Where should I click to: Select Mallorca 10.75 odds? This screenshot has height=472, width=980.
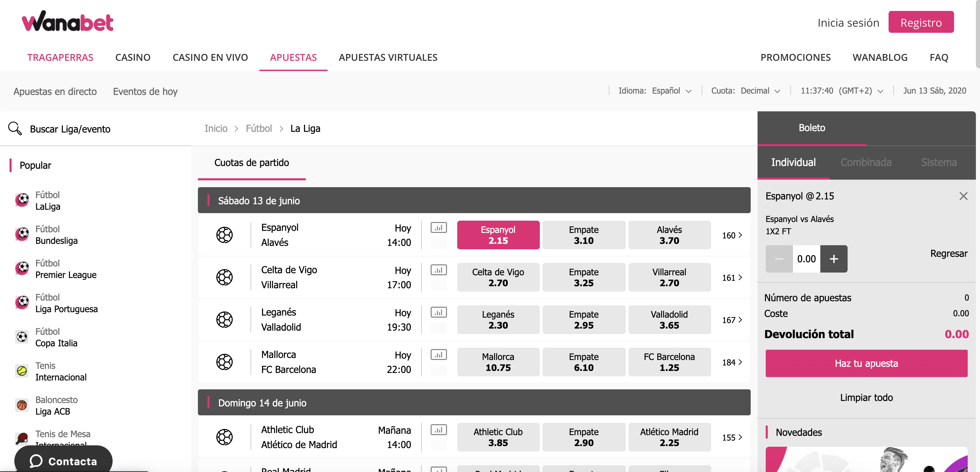click(498, 362)
